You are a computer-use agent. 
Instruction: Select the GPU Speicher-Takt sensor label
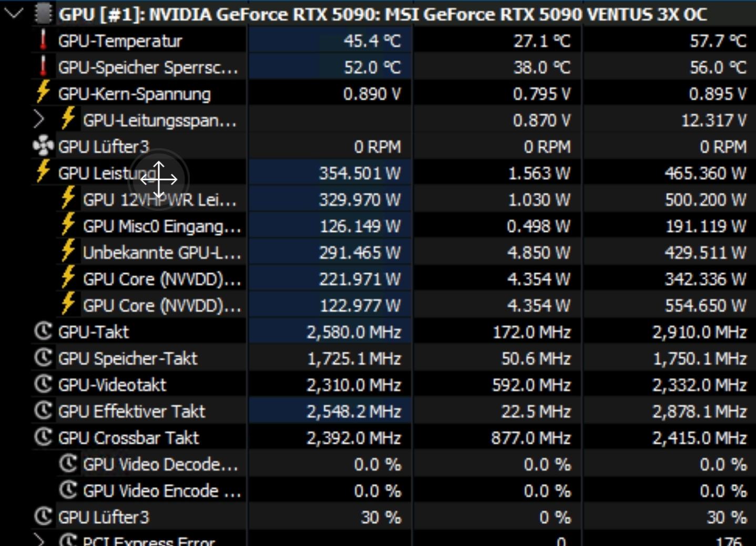tap(128, 358)
